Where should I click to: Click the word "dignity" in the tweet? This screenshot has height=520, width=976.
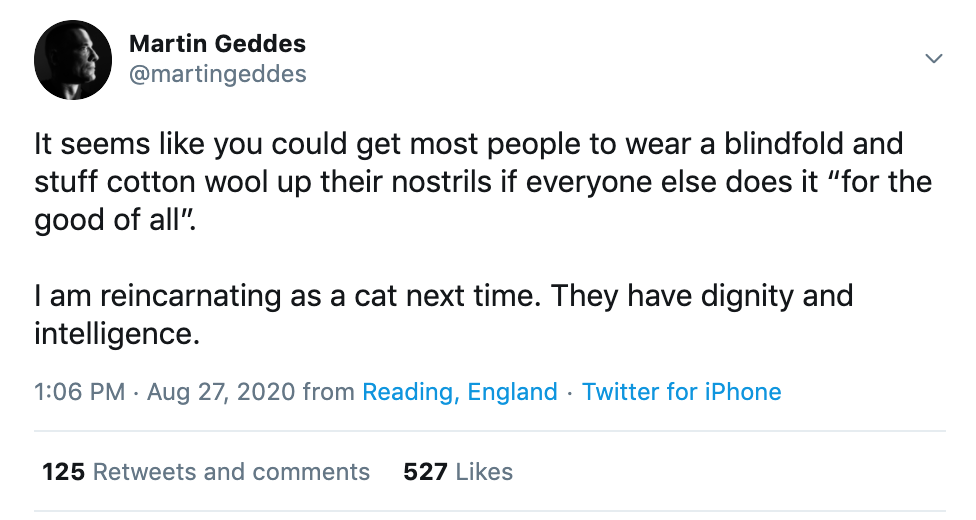pyautogui.click(x=735, y=297)
